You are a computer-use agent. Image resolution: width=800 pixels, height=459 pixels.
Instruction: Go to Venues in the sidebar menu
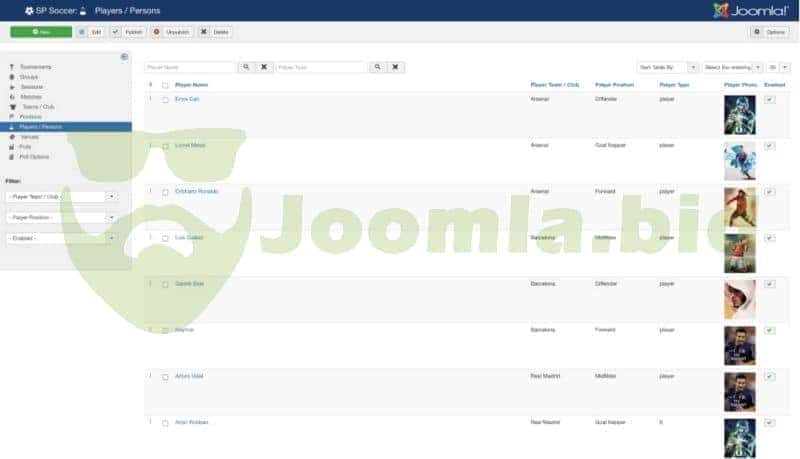coord(29,137)
